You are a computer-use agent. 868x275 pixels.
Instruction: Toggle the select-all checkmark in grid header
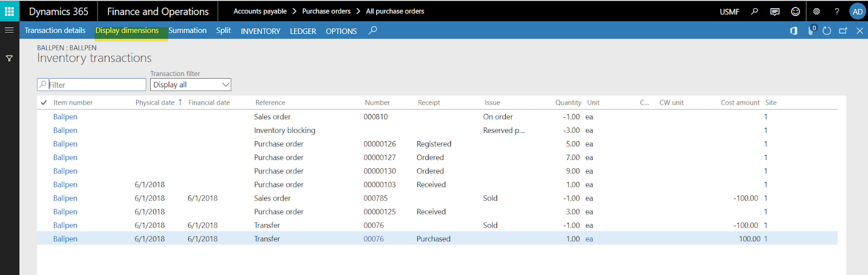tap(43, 103)
